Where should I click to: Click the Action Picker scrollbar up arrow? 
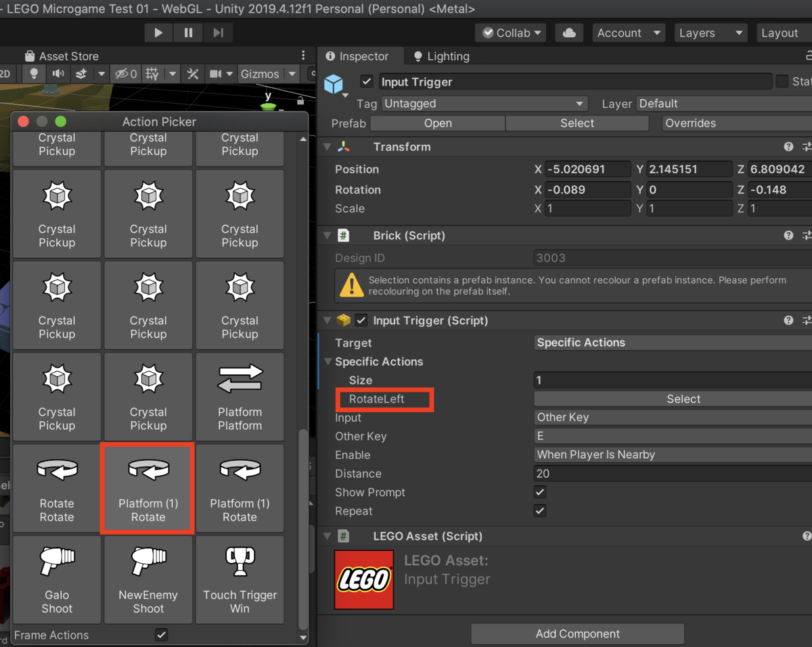303,139
